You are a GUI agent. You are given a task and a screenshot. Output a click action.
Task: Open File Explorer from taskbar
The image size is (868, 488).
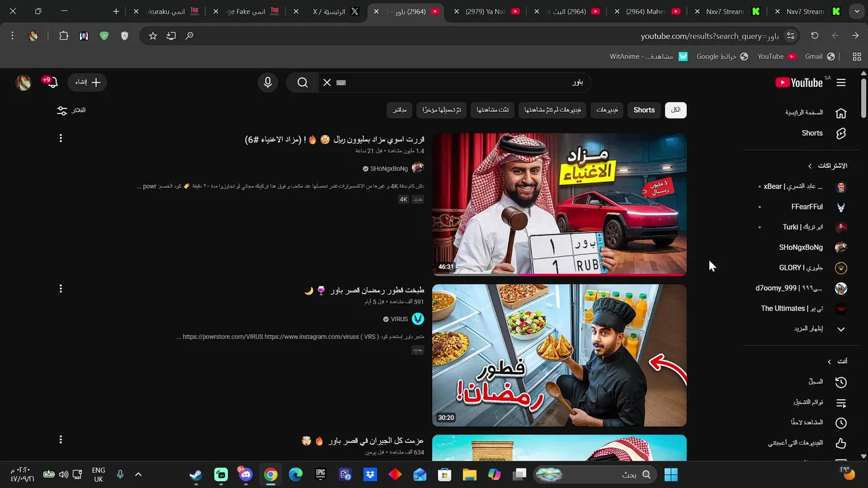469,474
